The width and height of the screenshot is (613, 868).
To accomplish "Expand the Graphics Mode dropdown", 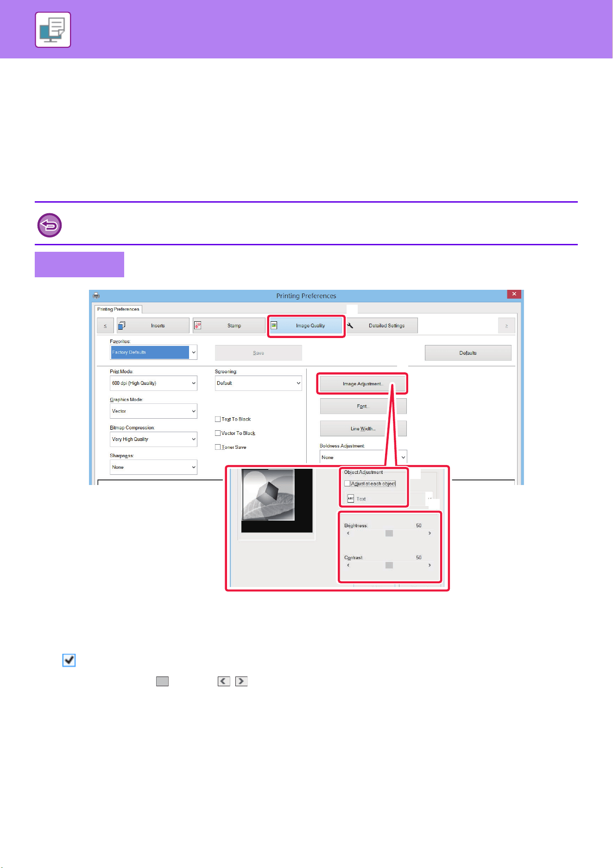I will pos(153,411).
